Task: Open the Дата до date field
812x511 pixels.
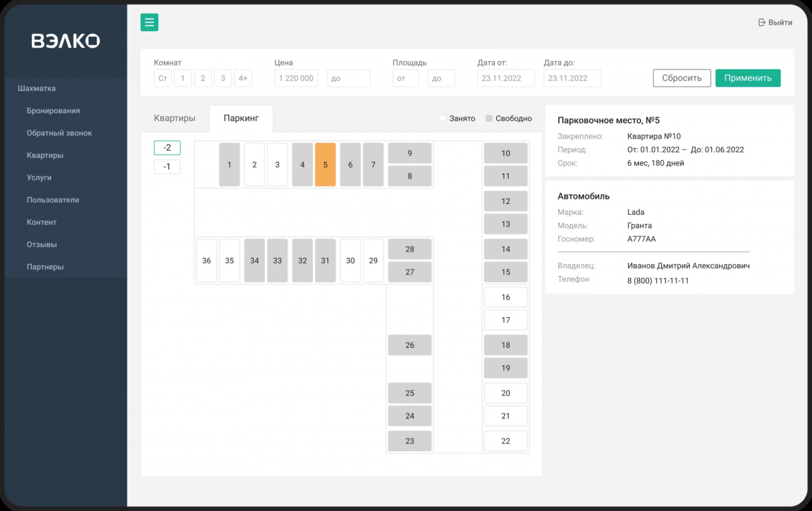Action: tap(572, 78)
